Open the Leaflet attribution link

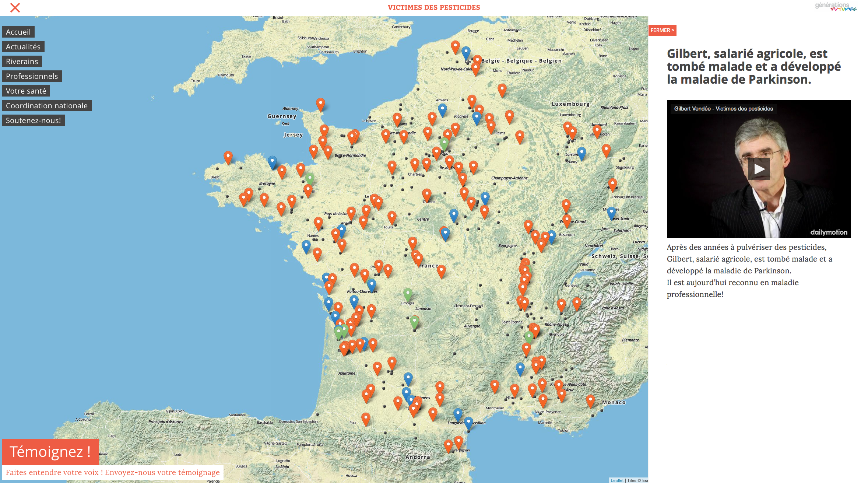[x=617, y=480]
